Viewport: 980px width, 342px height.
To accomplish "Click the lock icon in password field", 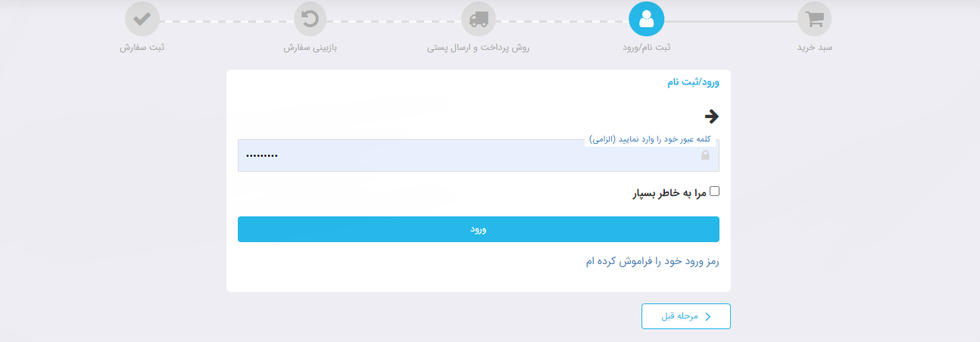I will (x=705, y=155).
